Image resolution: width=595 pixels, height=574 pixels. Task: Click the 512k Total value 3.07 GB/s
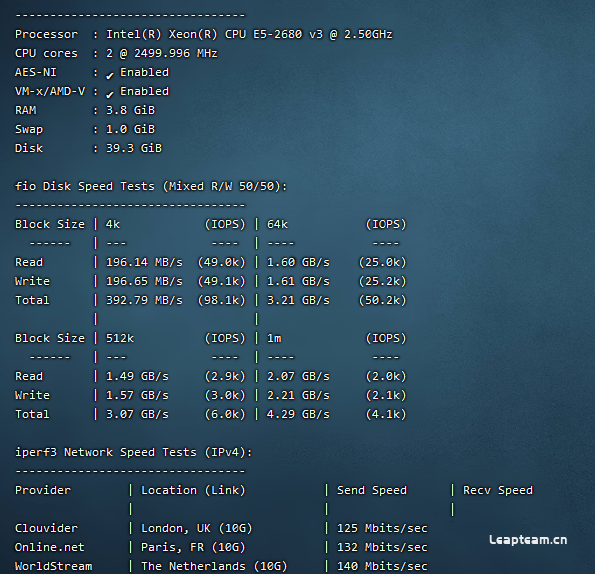pos(137,414)
